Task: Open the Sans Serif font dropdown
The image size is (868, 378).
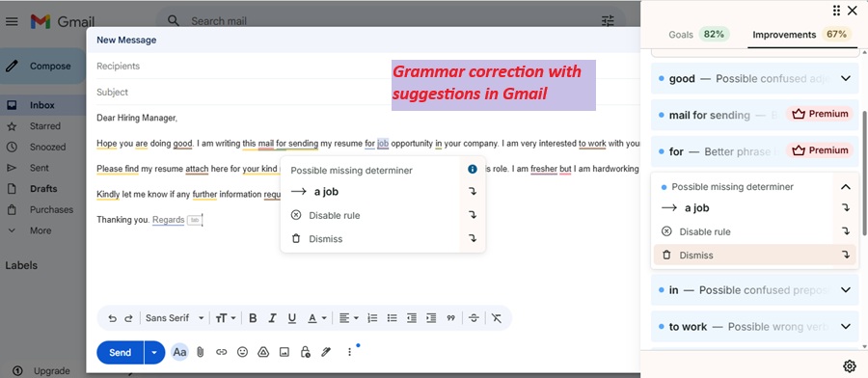Action: (175, 318)
